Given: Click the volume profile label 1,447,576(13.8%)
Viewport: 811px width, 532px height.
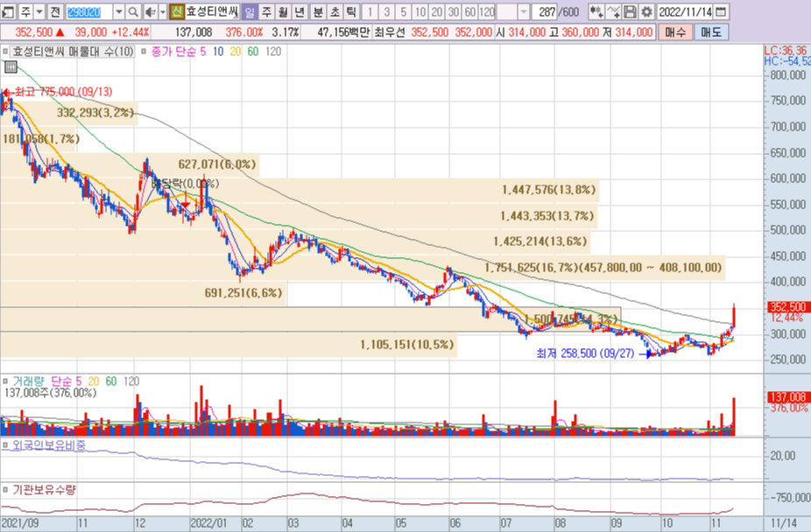Looking at the screenshot, I should click(x=549, y=190).
